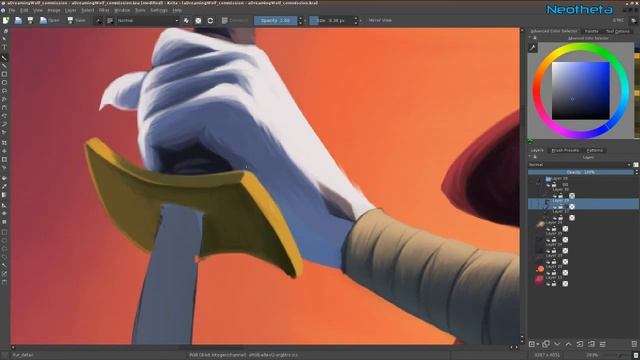The width and height of the screenshot is (640, 360).
Task: Click the duplicate layer icon
Action: pyautogui.click(x=546, y=344)
